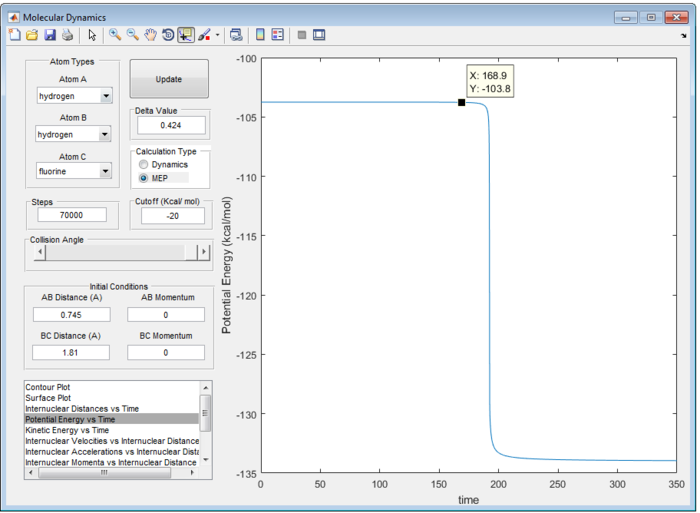Click the plot list scroll up arrow
700x513 pixels.
coord(205,388)
